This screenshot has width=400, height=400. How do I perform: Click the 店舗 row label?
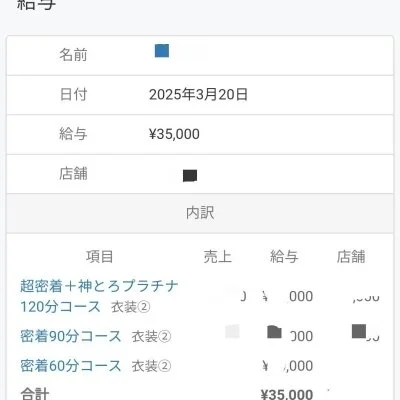(x=73, y=174)
